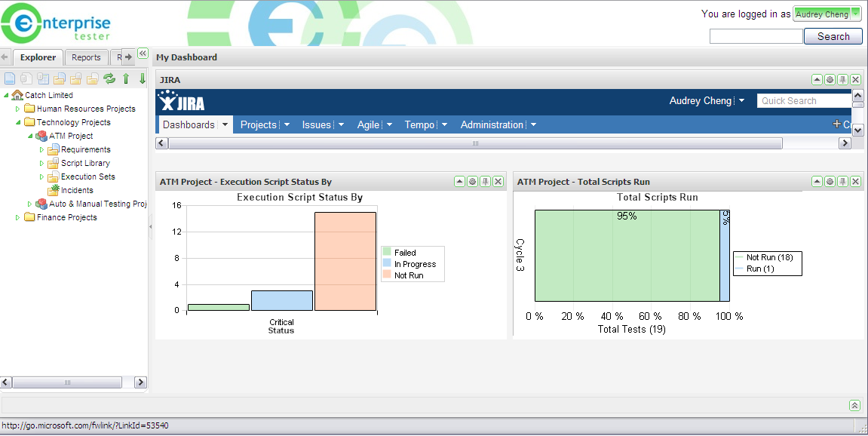Toggle pin on the JIRA panel

843,80
